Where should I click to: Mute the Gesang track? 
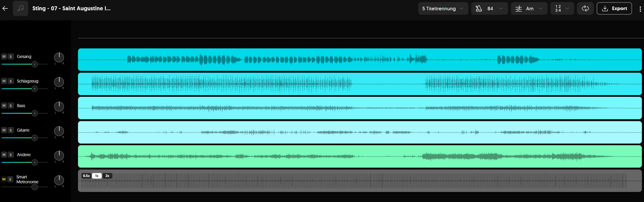coord(4,56)
